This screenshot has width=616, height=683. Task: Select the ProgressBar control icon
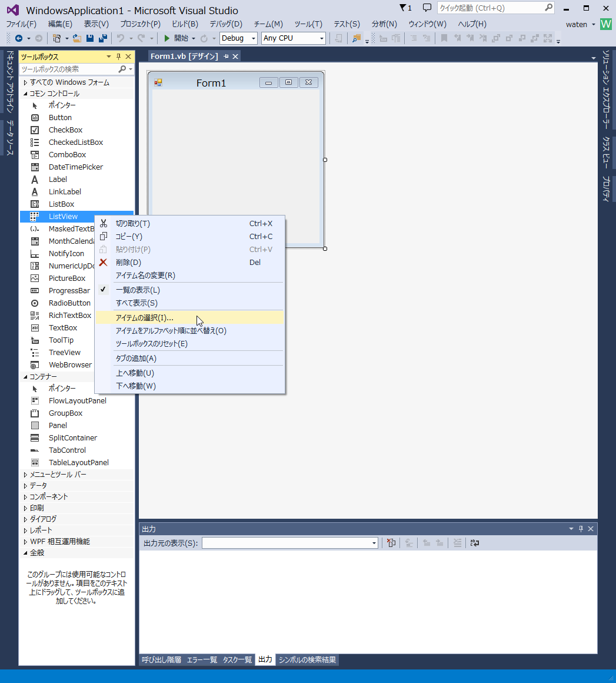tap(35, 290)
